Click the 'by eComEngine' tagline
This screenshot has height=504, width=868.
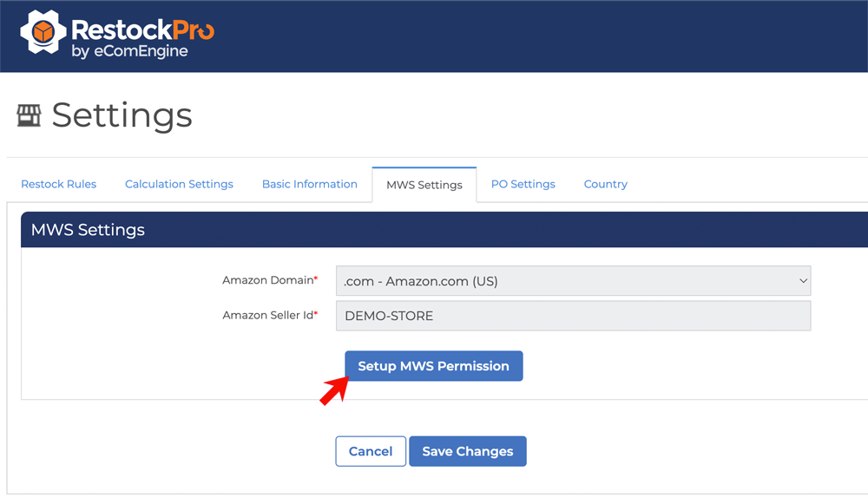click(x=129, y=52)
